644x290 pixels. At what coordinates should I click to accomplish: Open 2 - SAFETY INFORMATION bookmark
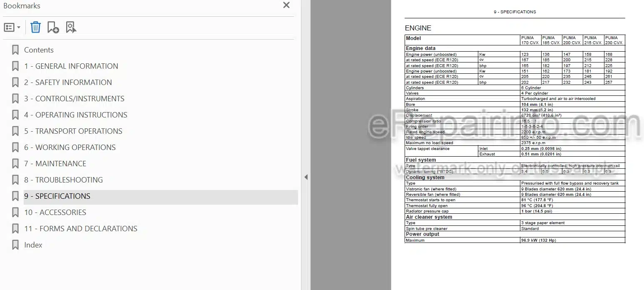coord(68,82)
